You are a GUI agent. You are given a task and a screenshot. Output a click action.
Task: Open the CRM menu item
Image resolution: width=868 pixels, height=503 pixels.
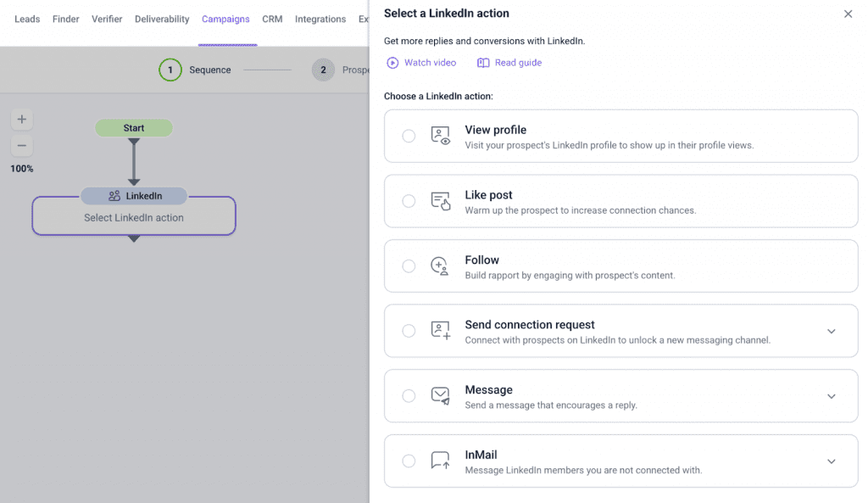pyautogui.click(x=272, y=19)
